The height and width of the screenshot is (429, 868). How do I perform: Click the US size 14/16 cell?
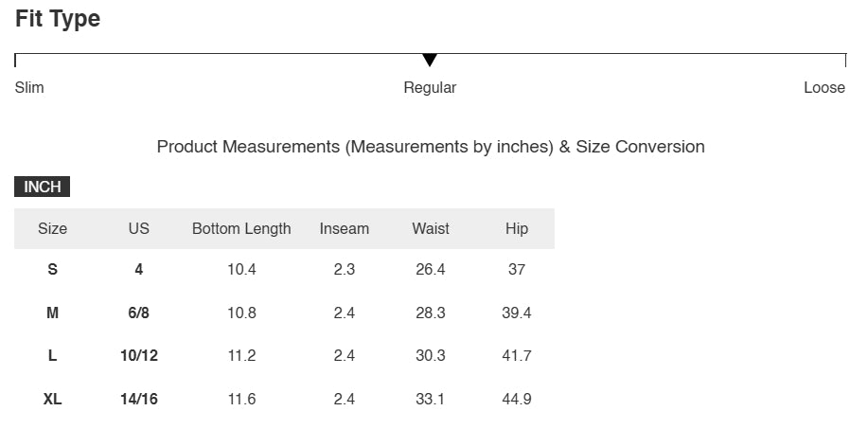(139, 399)
